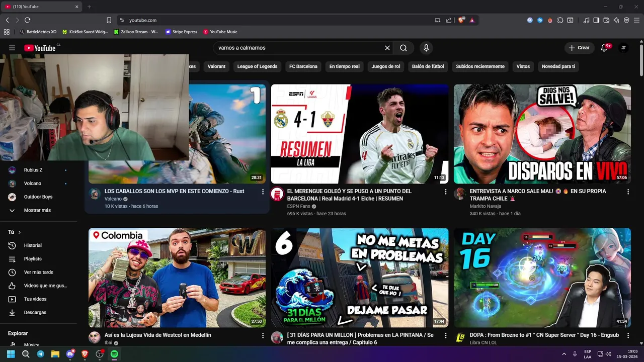Screen dimensions: 644x362
Task: Open the Real Madrid 4-1 Elche thumbnail
Action: click(360, 134)
